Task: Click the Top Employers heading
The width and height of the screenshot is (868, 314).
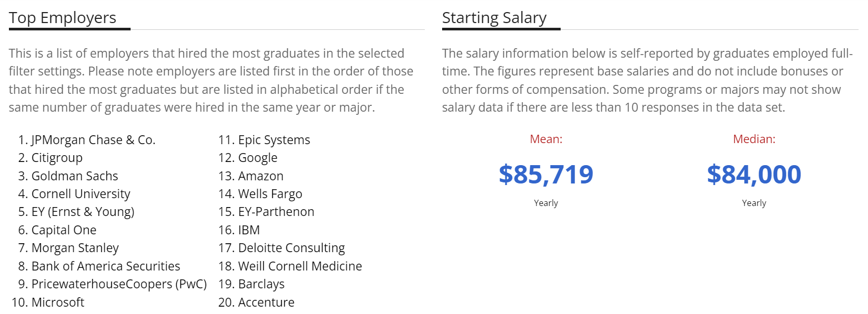Action: 62,18
